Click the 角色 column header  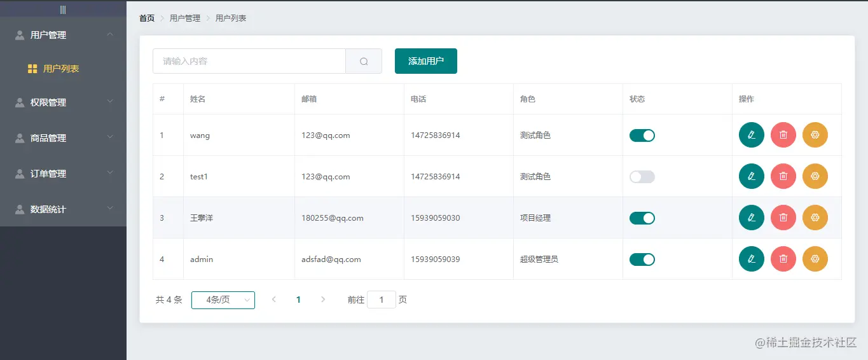(528, 99)
